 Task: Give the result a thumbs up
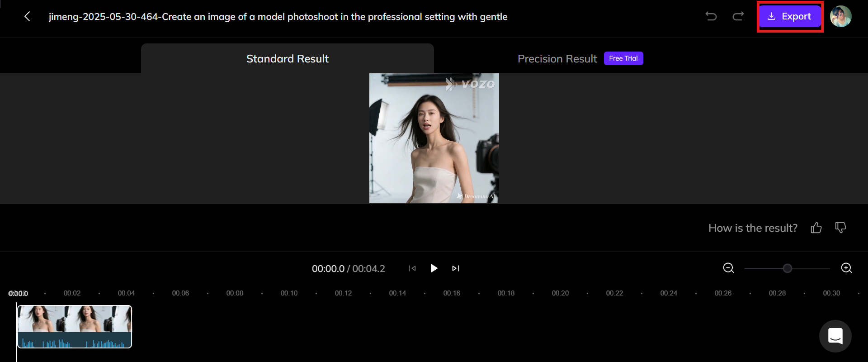816,228
